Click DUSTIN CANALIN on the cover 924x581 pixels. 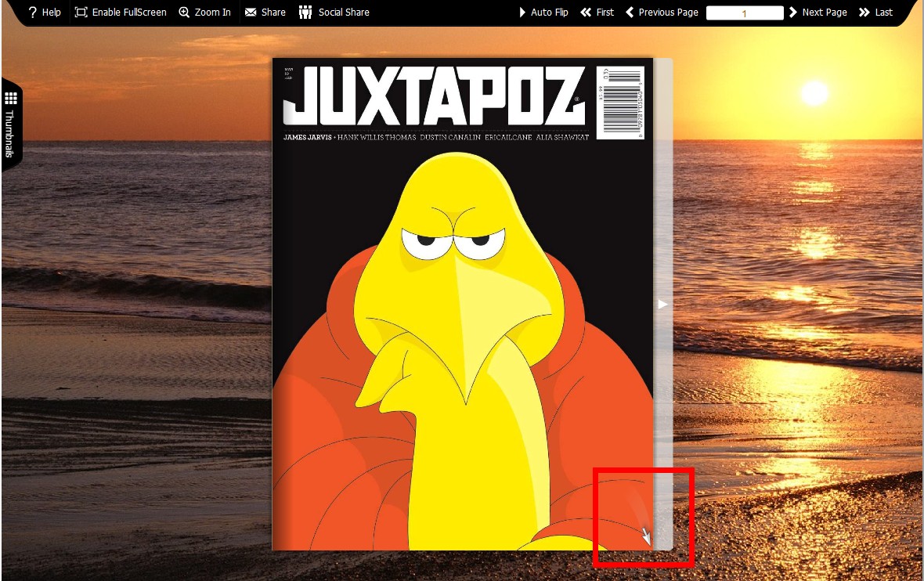(450, 137)
